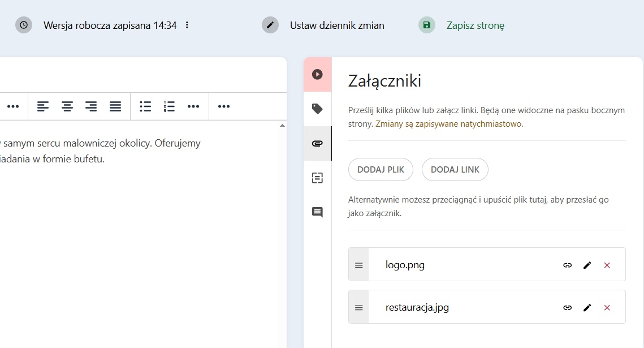Insert a bulleted list
The width and height of the screenshot is (644, 348).
(145, 106)
